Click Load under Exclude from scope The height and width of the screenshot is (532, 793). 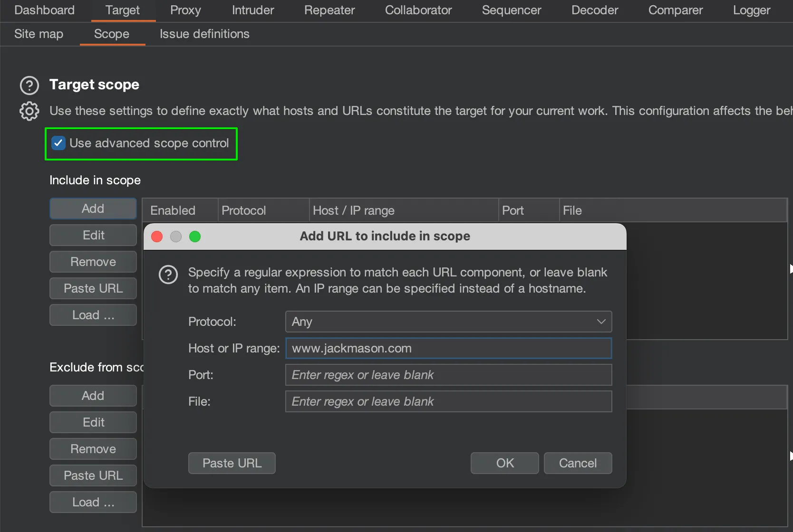pyautogui.click(x=93, y=502)
